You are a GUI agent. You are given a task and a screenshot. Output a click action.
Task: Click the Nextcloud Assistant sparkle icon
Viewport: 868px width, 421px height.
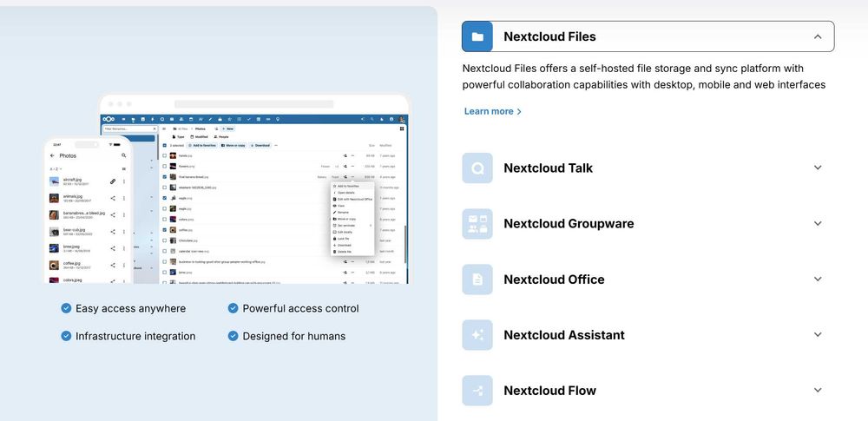coord(477,335)
